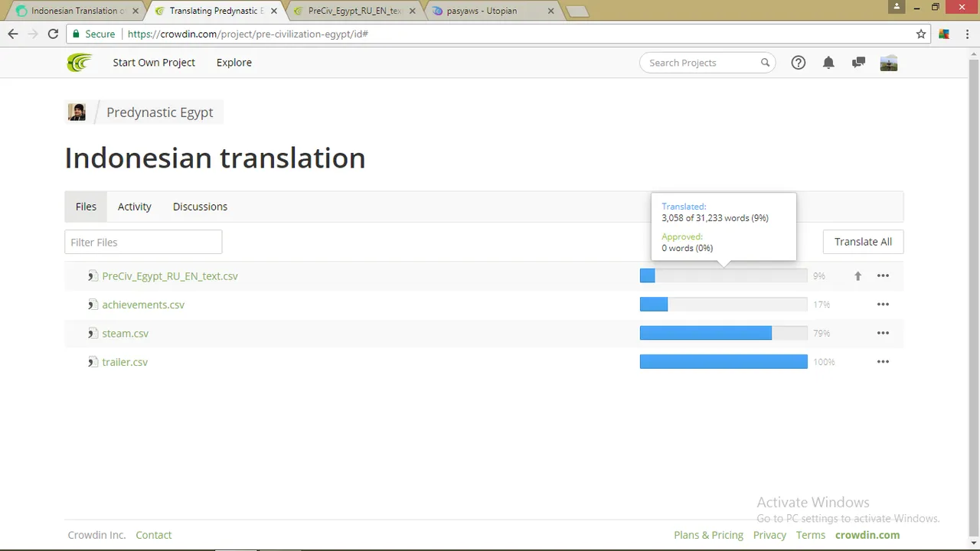
Task: Open trailer.csv file
Action: pyautogui.click(x=125, y=362)
